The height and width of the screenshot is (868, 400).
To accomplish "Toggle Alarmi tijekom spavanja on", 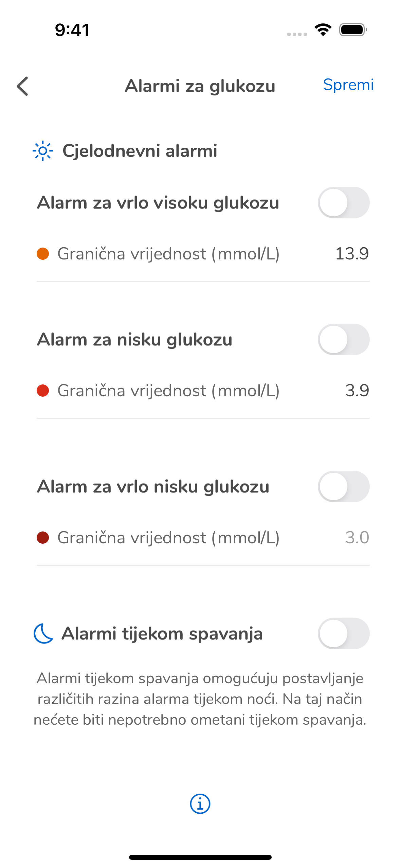I will click(x=343, y=634).
